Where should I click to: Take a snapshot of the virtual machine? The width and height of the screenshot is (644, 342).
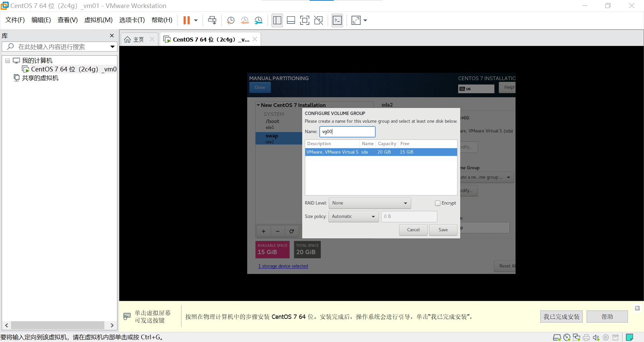[x=231, y=20]
